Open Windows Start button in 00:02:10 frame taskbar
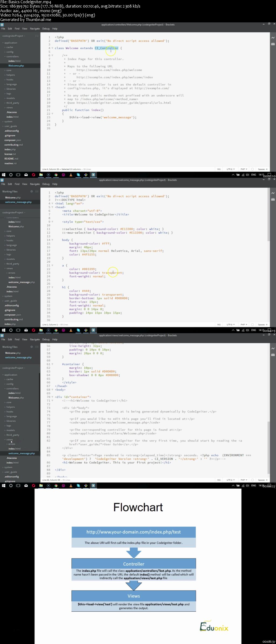This screenshot has width=276, height=644. tap(4, 175)
